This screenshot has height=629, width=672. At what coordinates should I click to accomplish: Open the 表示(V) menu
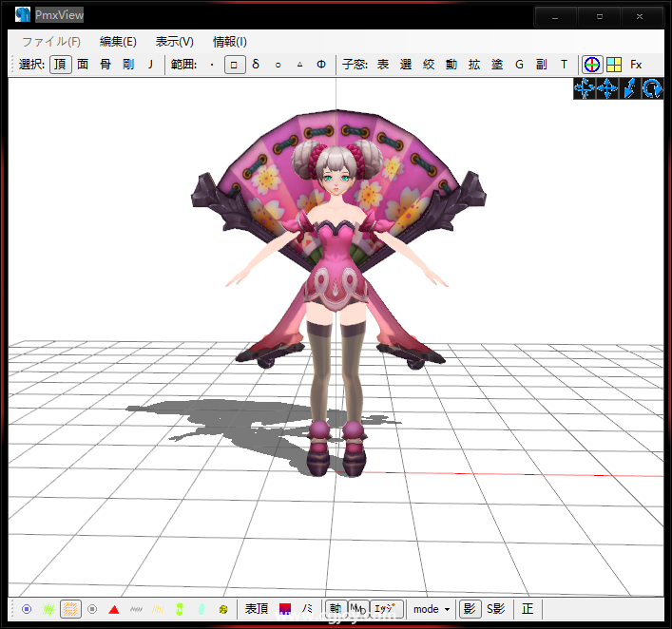(x=174, y=42)
